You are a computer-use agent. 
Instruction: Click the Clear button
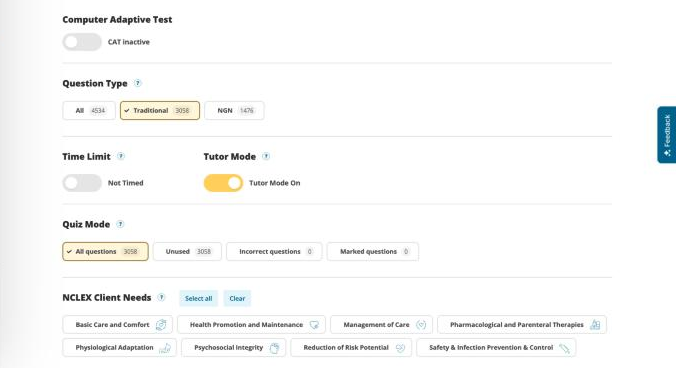[237, 298]
